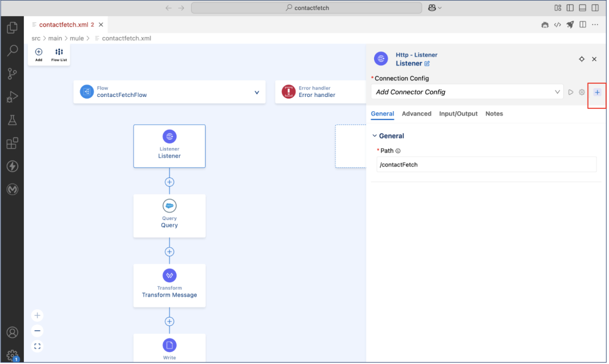Open the Manage settings gear
The image size is (609, 364).
[x=12, y=355]
